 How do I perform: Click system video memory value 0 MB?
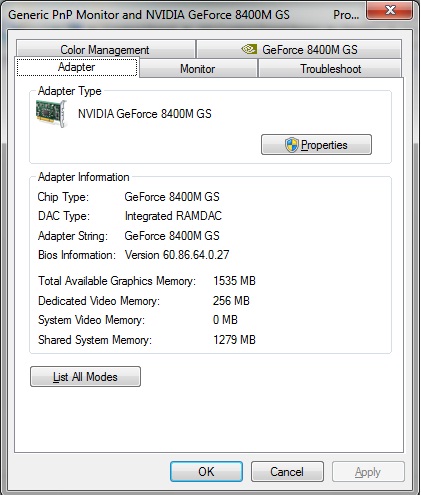[x=225, y=320]
